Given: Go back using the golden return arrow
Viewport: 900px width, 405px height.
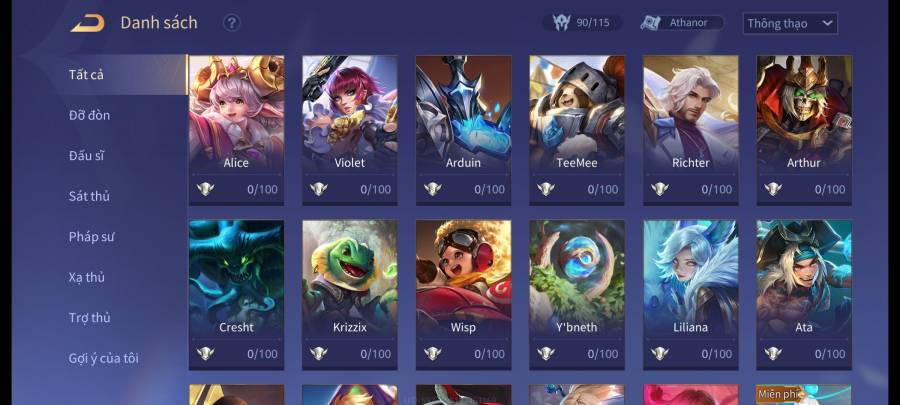Looking at the screenshot, I should [87, 23].
